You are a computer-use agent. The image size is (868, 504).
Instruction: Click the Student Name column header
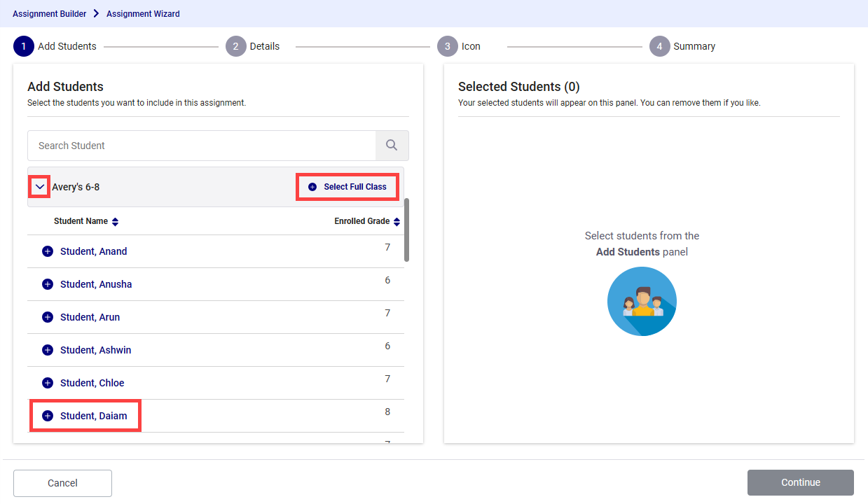81,221
